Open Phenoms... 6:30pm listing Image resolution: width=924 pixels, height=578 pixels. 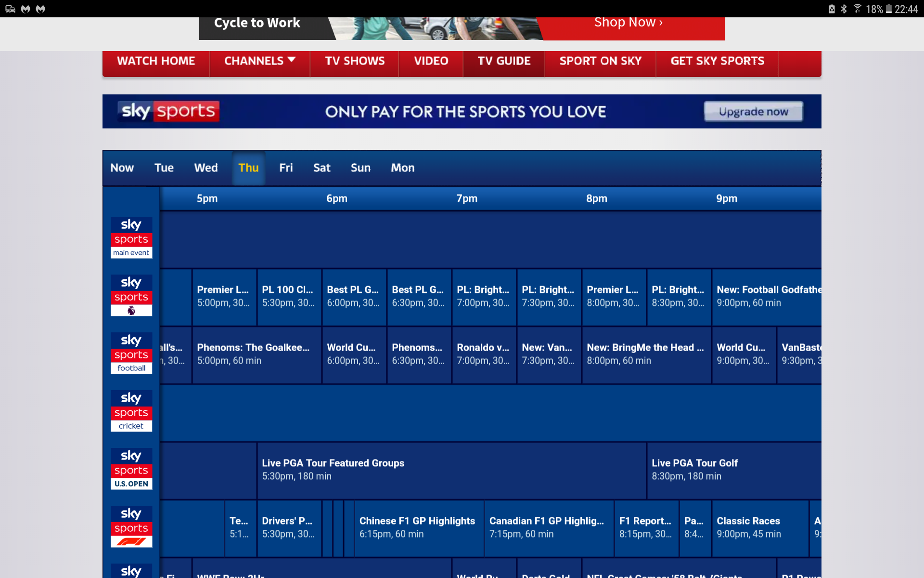click(419, 355)
